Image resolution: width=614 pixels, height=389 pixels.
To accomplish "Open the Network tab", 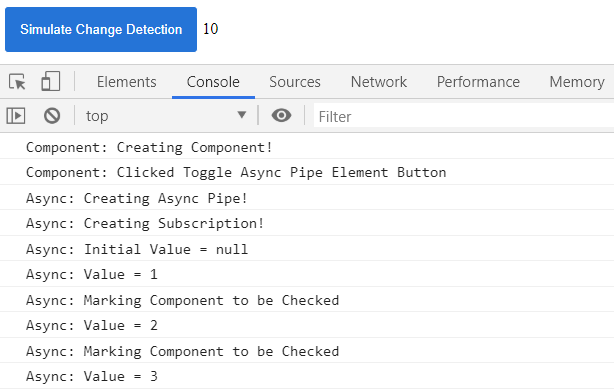I will click(379, 82).
